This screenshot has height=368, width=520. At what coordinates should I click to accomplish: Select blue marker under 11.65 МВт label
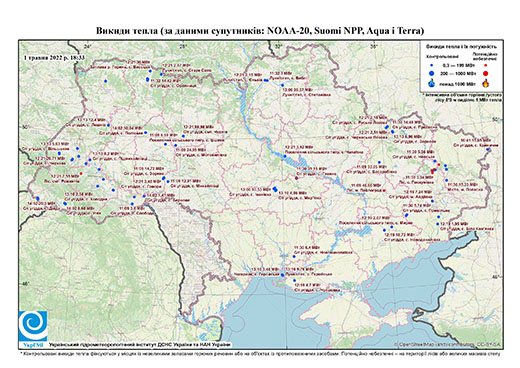point(487,149)
